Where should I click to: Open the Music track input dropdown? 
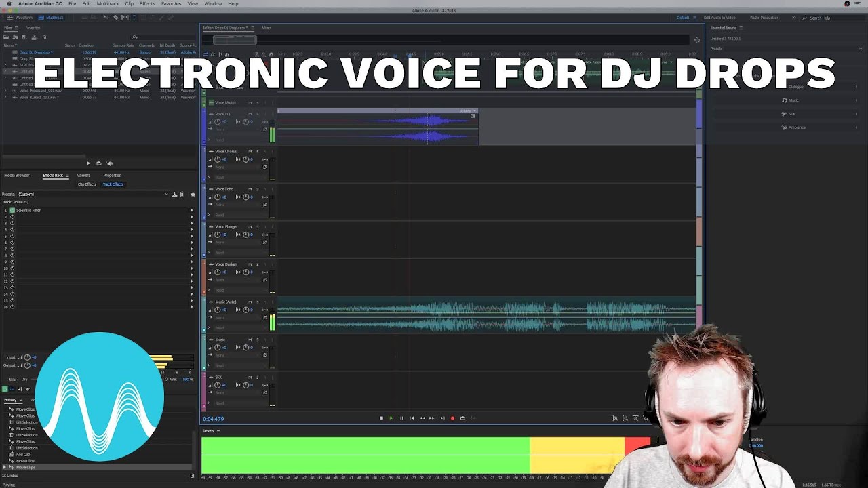point(236,354)
